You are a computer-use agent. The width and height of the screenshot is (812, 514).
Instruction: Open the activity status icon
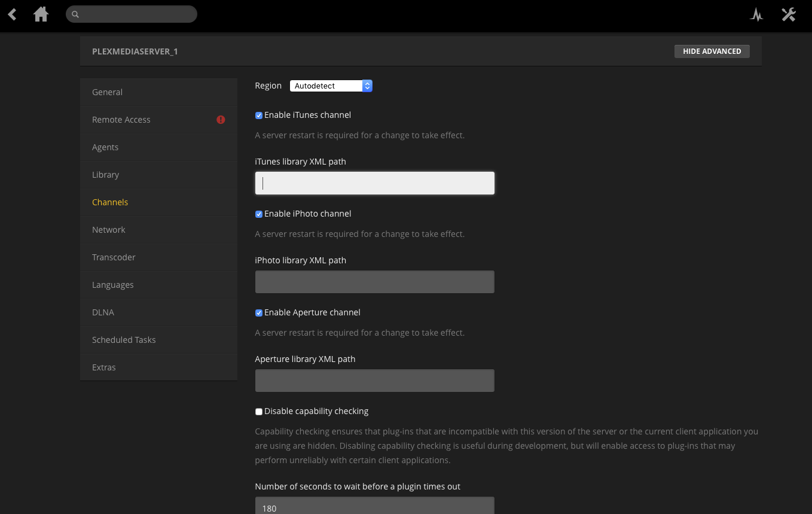coord(756,15)
